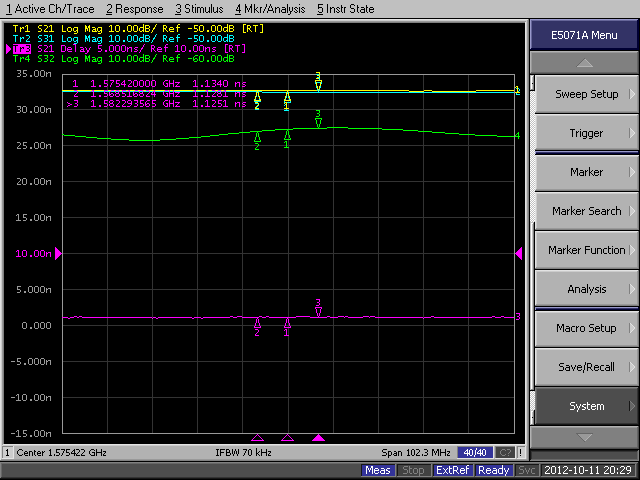Select marker 1 on the green S32 trace
This screenshot has height=480, width=640.
287,136
